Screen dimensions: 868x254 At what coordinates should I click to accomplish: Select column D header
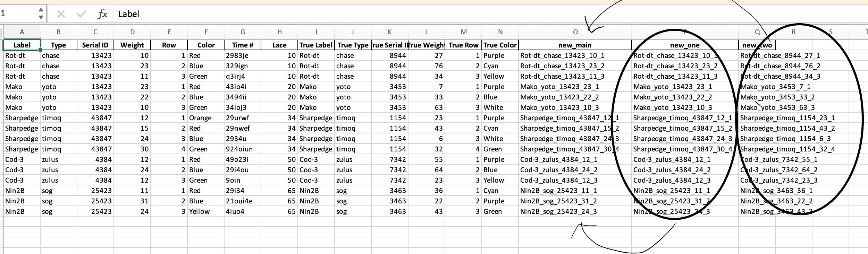pos(132,32)
